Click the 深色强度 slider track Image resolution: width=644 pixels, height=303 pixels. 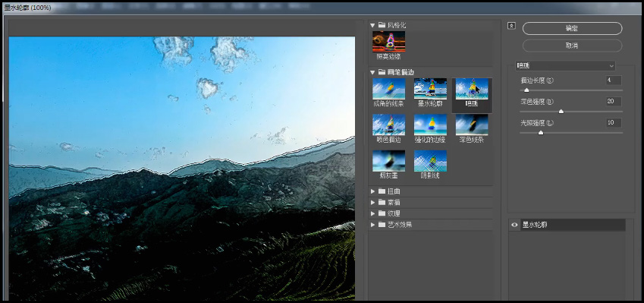571,112
